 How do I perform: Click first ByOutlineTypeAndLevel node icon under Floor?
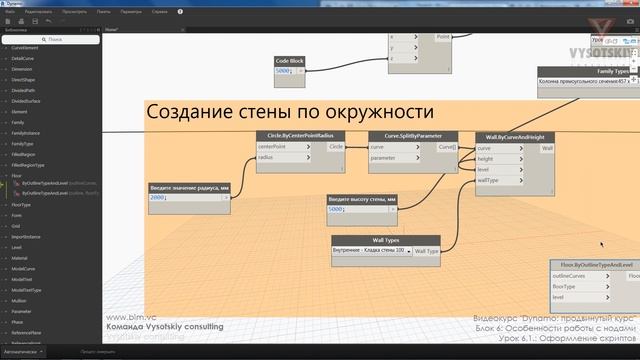(17, 184)
